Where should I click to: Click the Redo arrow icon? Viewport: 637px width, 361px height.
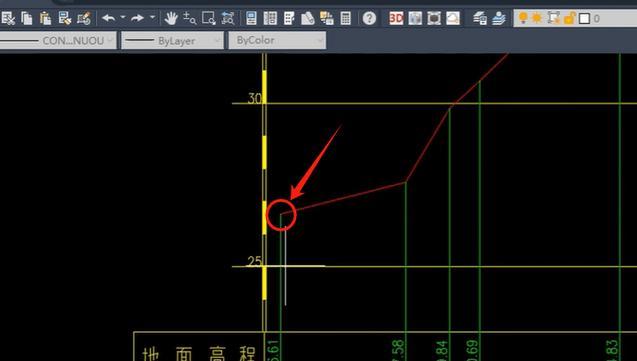click(137, 18)
